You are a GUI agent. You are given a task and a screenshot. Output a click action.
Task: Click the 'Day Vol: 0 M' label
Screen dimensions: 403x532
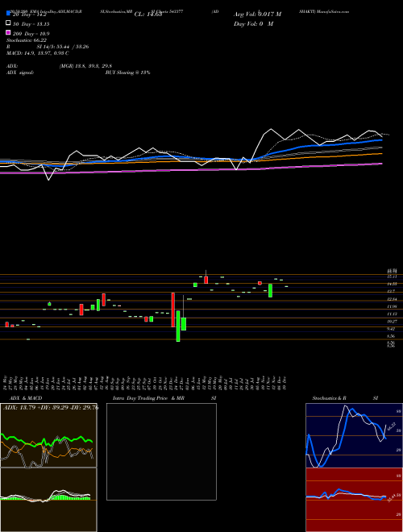[x=253, y=24]
